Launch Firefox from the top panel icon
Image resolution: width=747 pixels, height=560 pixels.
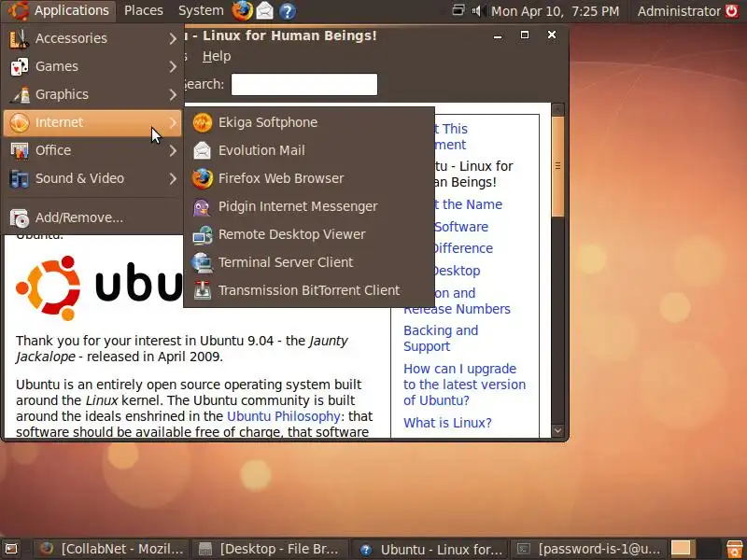(242, 11)
